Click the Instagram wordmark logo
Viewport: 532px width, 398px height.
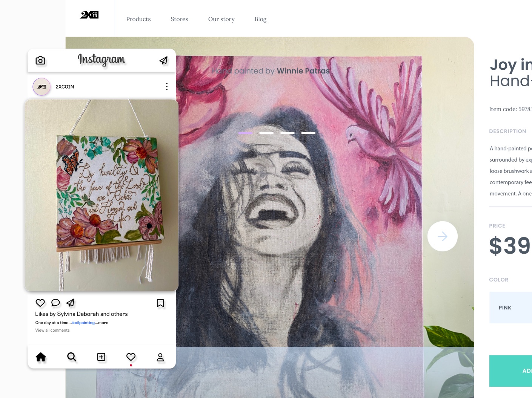point(101,60)
